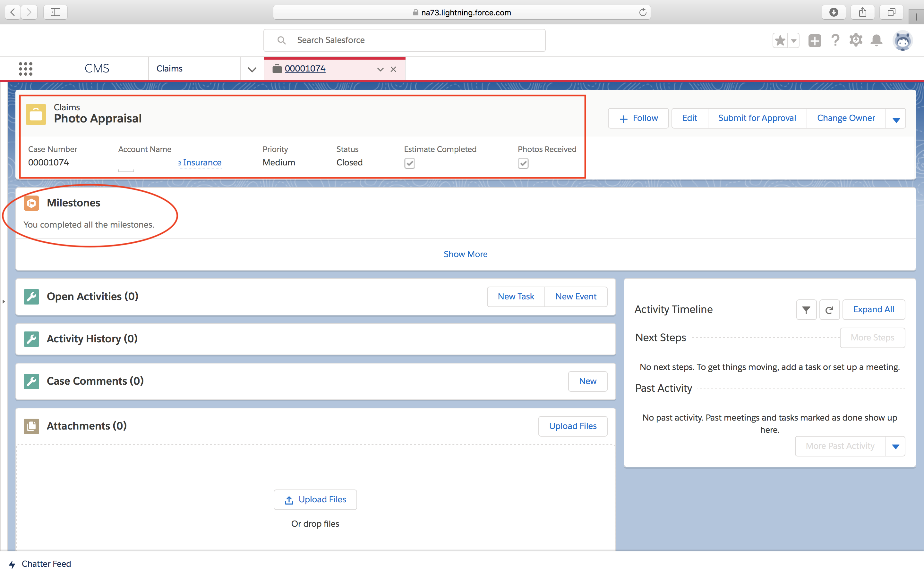Filter the Activity Timeline with funnel icon

pos(806,309)
